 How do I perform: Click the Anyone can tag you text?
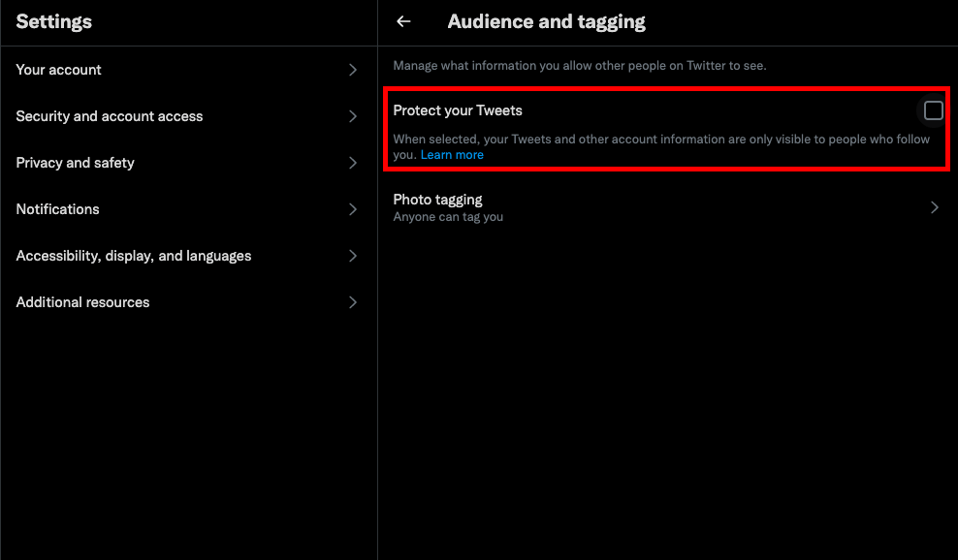coord(448,217)
